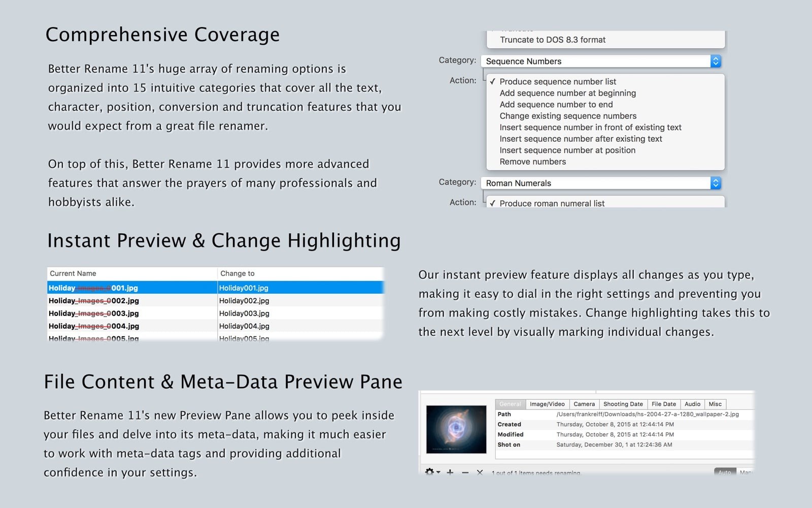Open the Shooting Date tab

(623, 404)
